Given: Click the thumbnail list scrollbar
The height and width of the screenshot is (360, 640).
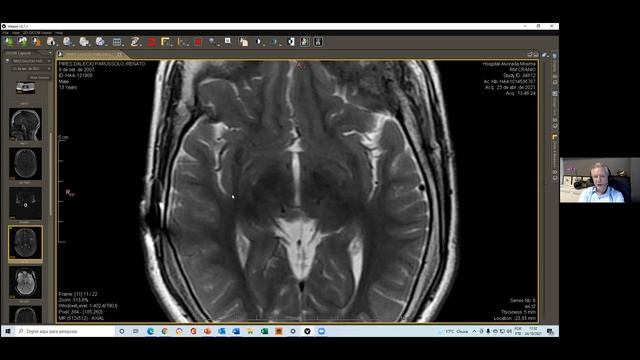Looking at the screenshot, I should (x=51, y=173).
